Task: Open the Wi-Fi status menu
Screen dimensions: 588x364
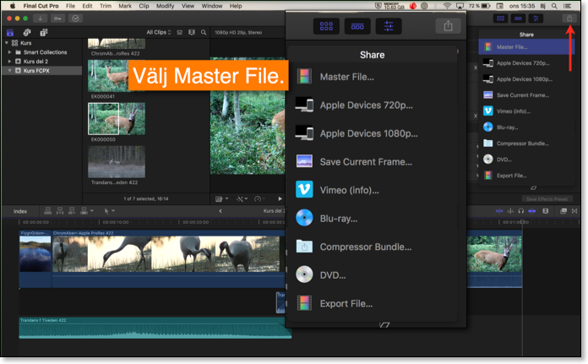Action: coord(447,6)
